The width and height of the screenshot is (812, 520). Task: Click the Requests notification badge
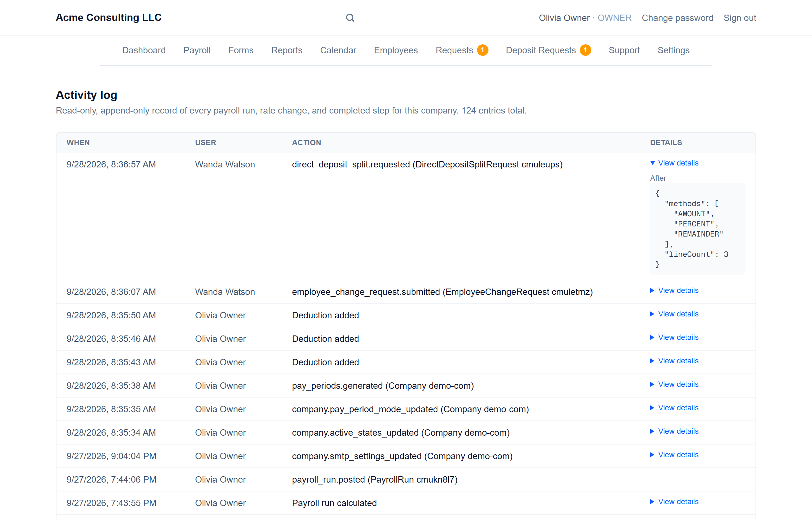click(x=482, y=50)
